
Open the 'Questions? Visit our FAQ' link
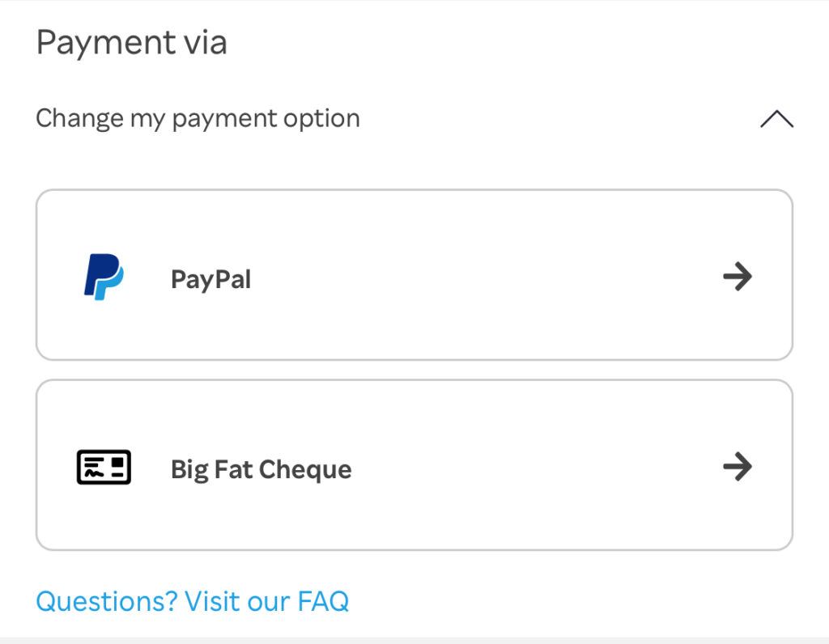pos(193,601)
